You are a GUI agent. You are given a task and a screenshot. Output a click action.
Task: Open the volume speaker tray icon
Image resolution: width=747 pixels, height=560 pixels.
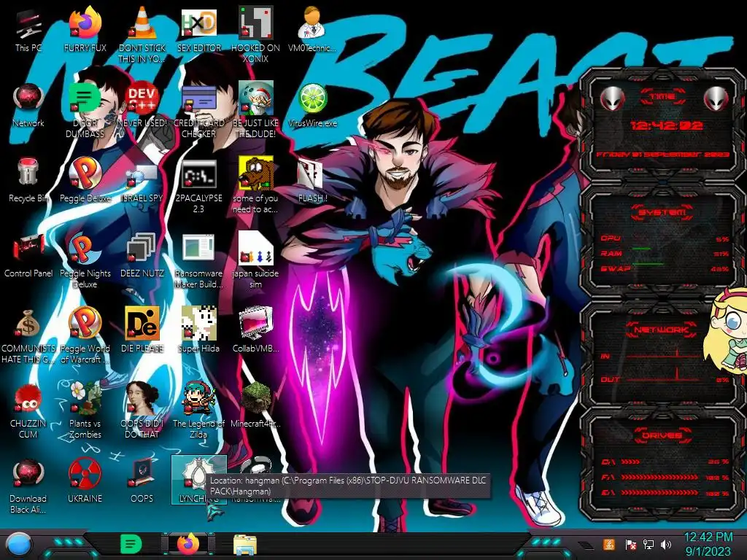(667, 544)
